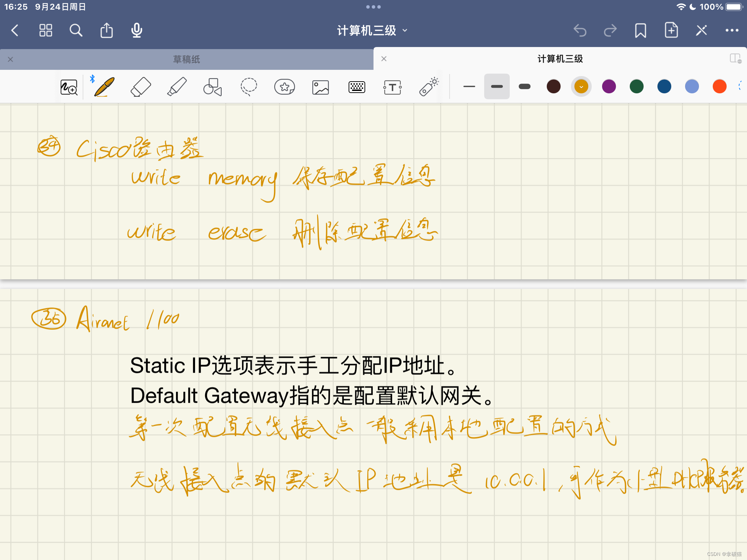
Task: Bookmark the current page
Action: point(640,30)
